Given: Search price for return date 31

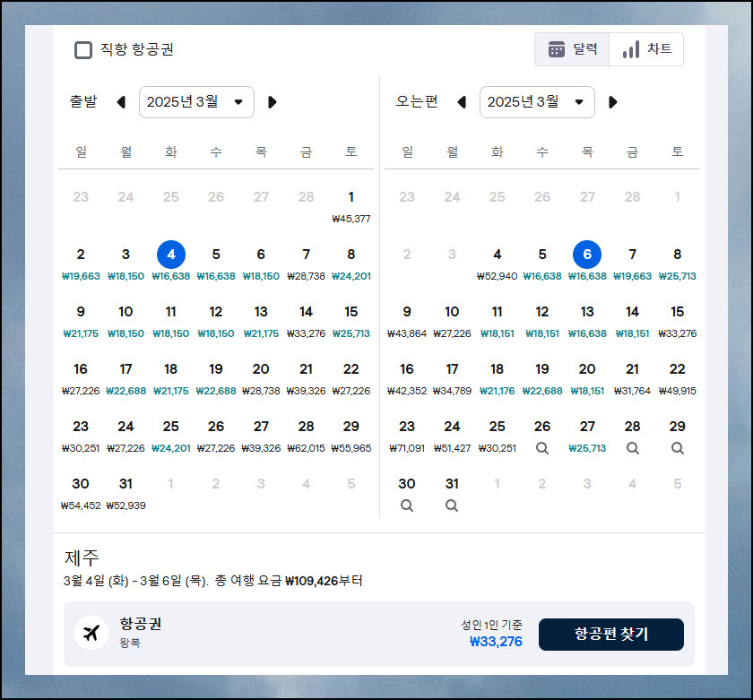Looking at the screenshot, I should click(x=452, y=506).
